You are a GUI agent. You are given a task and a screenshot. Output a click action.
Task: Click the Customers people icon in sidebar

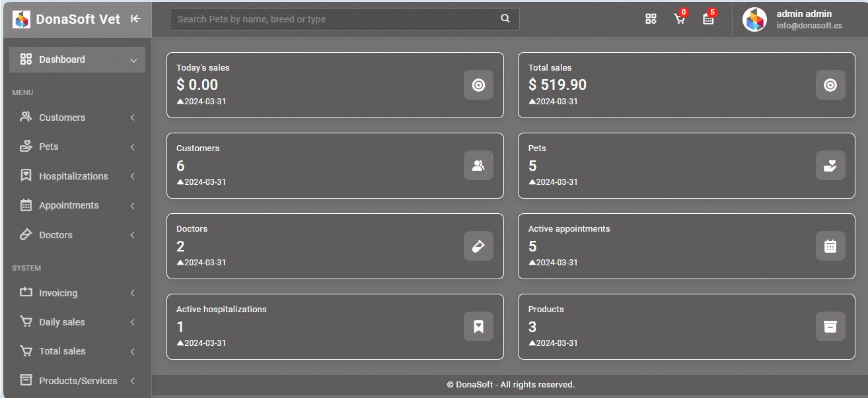(26, 117)
